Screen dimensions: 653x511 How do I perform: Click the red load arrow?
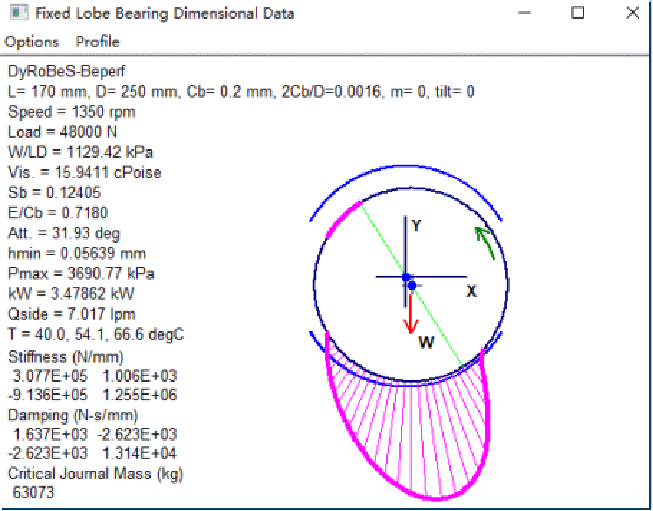pyautogui.click(x=408, y=313)
